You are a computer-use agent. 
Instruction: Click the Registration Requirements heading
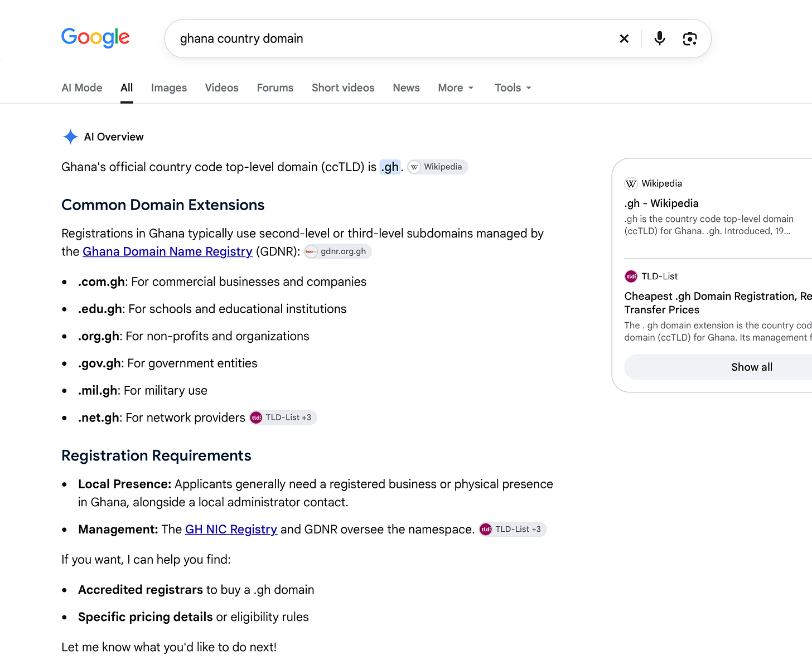click(156, 455)
